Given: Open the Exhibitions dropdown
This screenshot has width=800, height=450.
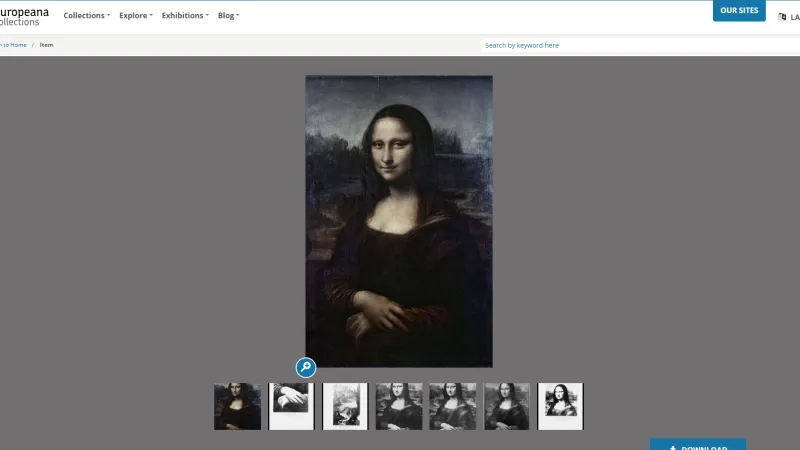Looking at the screenshot, I should 185,15.
